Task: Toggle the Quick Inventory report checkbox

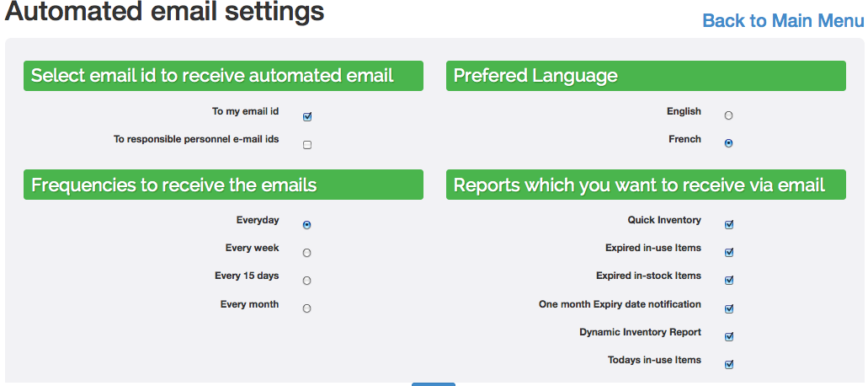Action: [729, 225]
